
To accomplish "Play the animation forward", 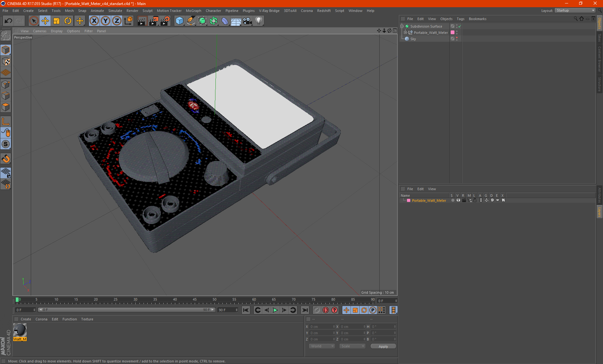I will [x=275, y=310].
